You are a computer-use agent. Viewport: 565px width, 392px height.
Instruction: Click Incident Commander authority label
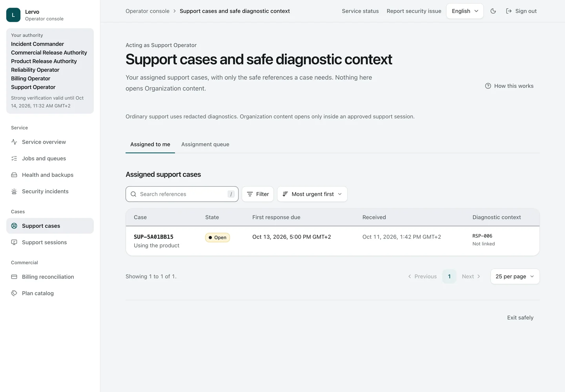click(37, 44)
